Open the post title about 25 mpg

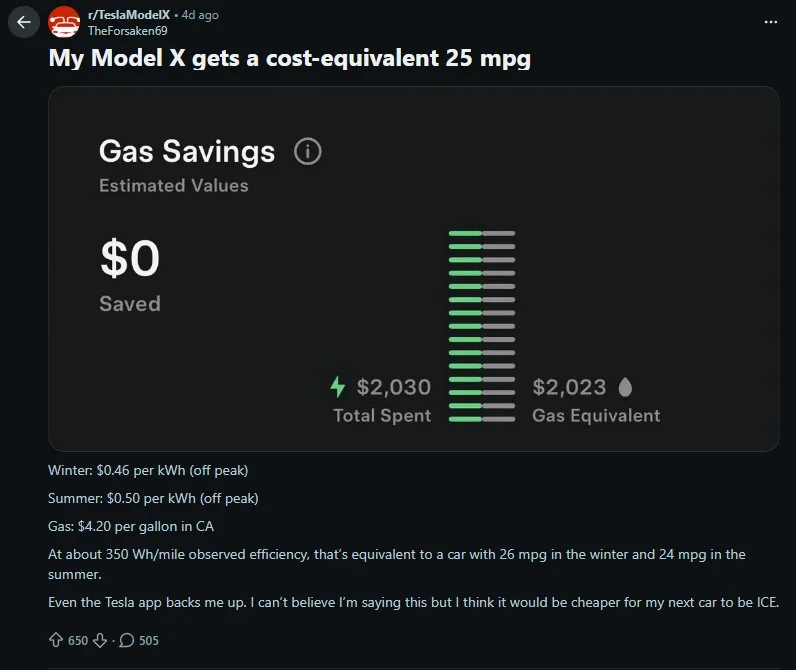[x=290, y=58]
